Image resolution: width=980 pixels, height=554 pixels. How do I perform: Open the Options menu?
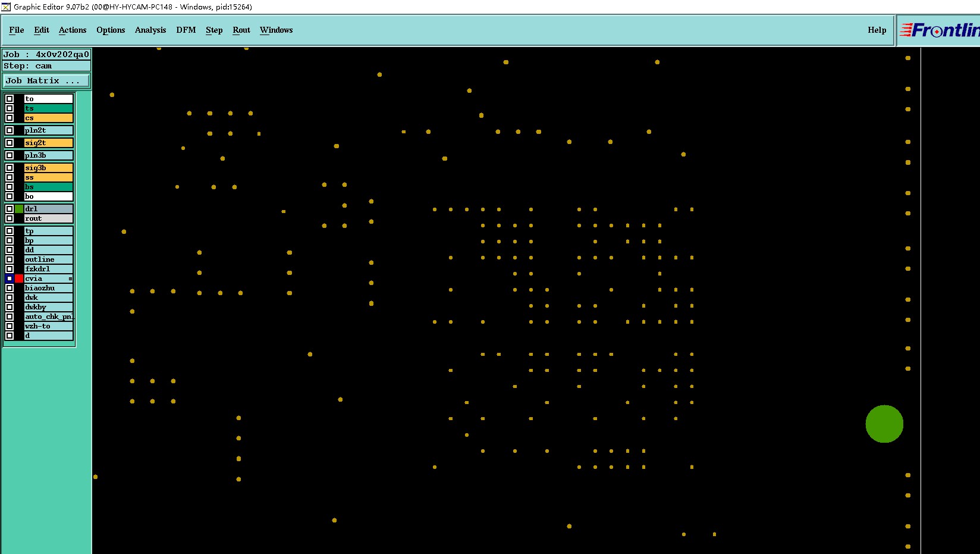[x=111, y=30]
